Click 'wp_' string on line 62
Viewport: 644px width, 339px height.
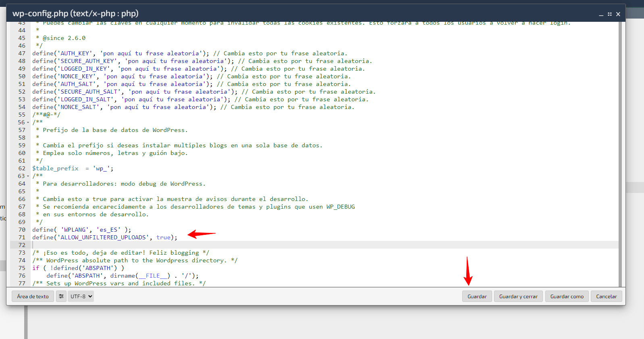pos(102,168)
